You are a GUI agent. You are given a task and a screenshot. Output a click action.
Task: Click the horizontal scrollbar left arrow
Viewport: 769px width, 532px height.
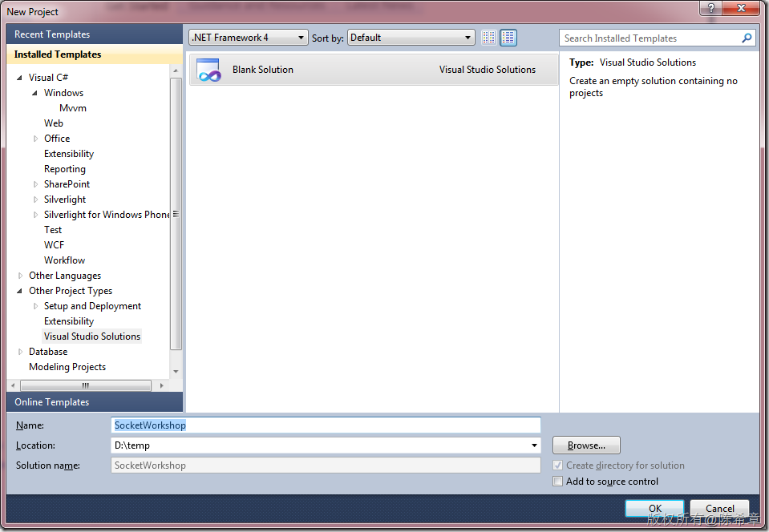[13, 385]
